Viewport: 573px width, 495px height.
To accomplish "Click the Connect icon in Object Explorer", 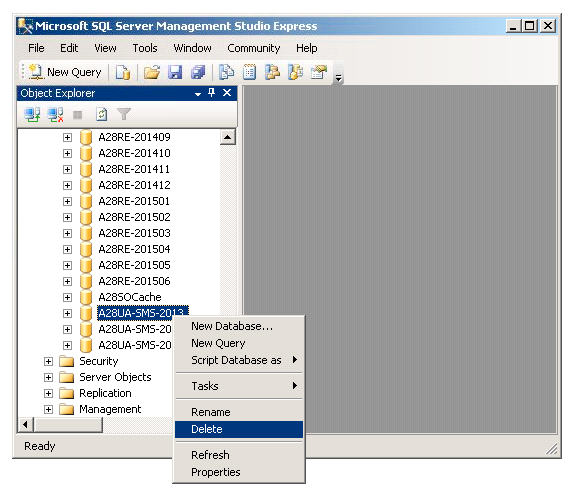I will click(32, 115).
